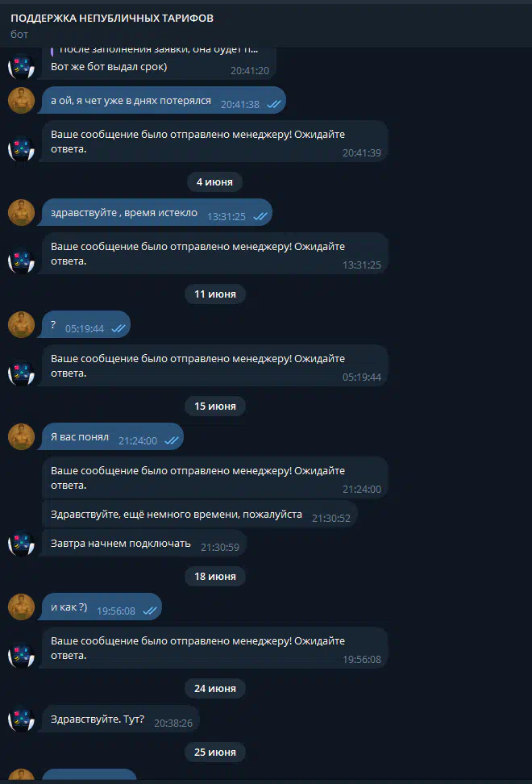Image resolution: width=532 pixels, height=784 pixels.
Task: Click the '24 июня' date separator
Action: click(x=214, y=689)
